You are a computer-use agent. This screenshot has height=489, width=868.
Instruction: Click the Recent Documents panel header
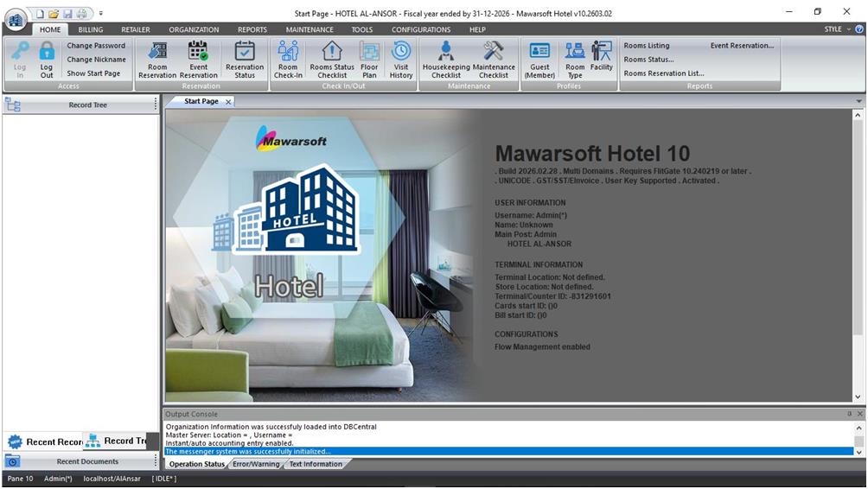tap(87, 461)
